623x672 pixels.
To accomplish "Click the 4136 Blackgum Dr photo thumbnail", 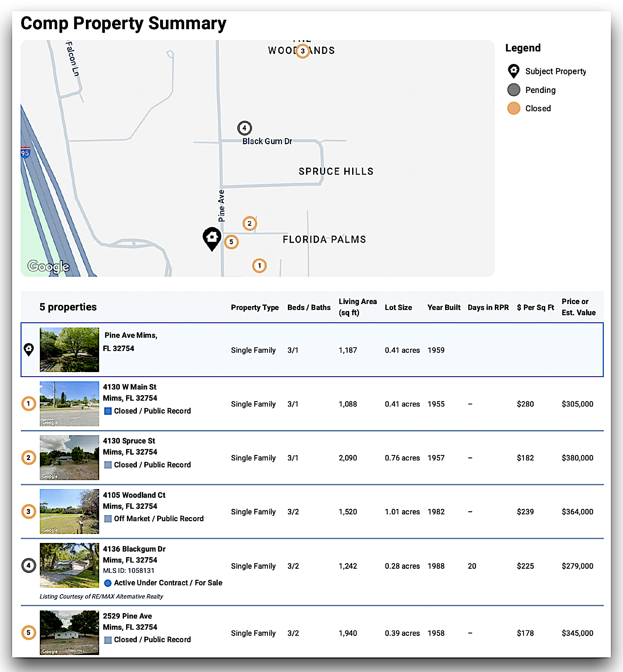I will [69, 565].
